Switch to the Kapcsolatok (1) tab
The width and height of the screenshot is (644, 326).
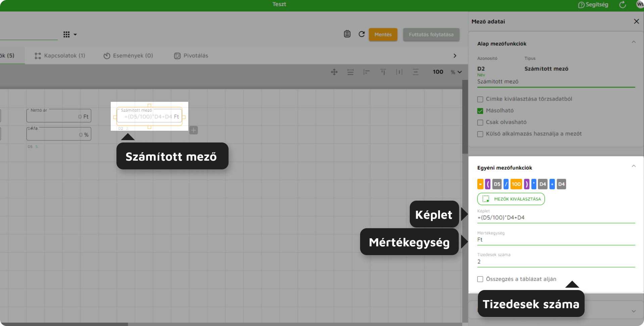tap(60, 56)
